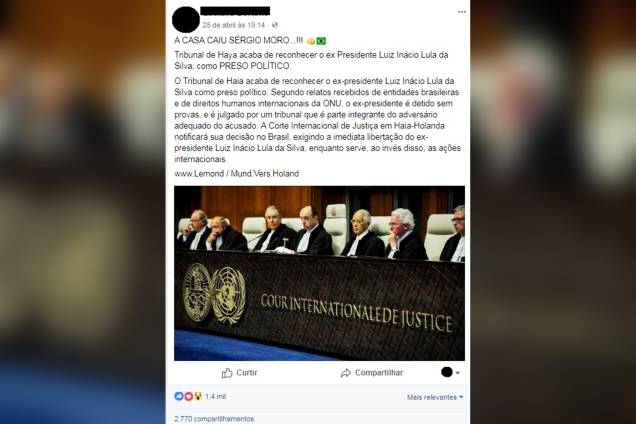
Task: Open the post options three-dot menu
Action: pyautogui.click(x=462, y=12)
